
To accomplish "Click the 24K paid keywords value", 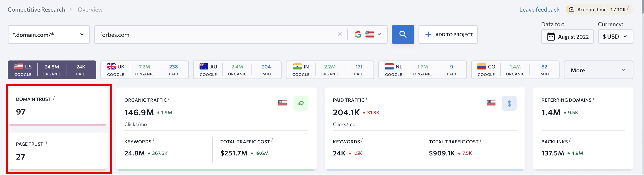I will pyautogui.click(x=339, y=153).
